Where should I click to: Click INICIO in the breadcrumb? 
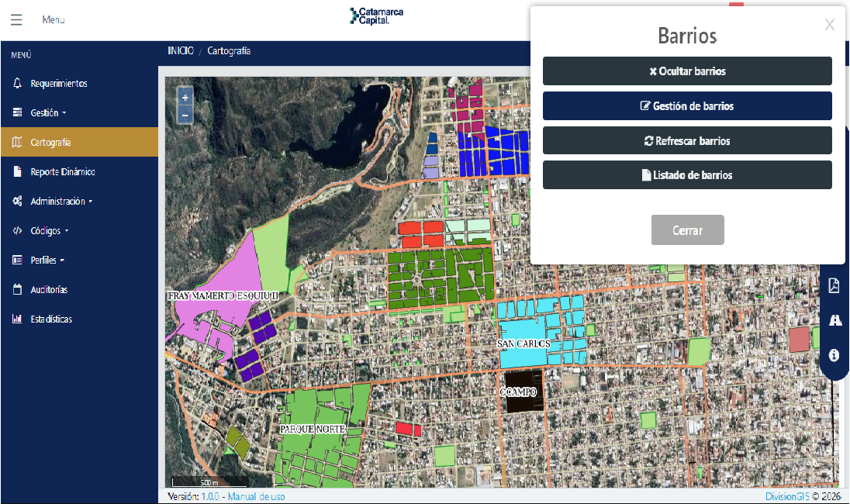[x=177, y=50]
